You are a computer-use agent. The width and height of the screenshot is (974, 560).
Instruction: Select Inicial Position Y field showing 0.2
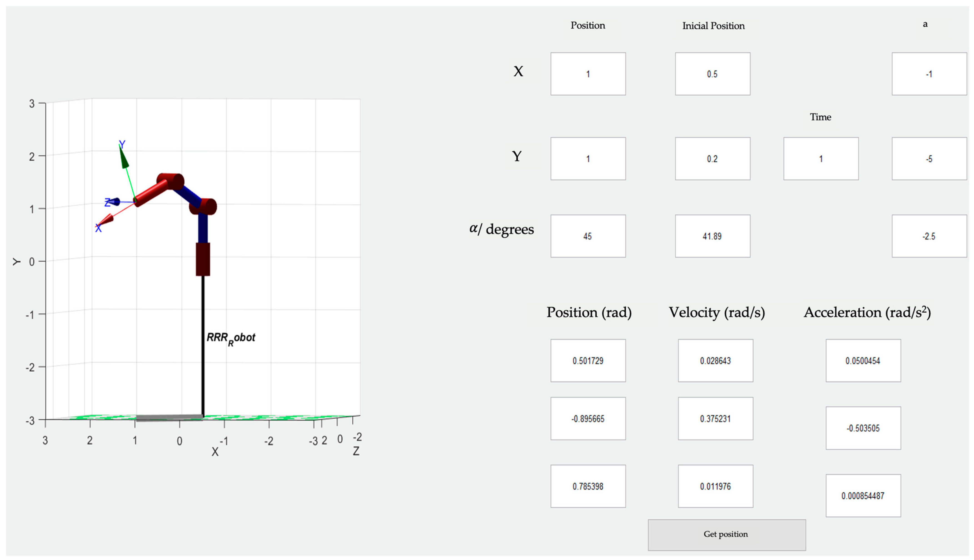click(712, 159)
